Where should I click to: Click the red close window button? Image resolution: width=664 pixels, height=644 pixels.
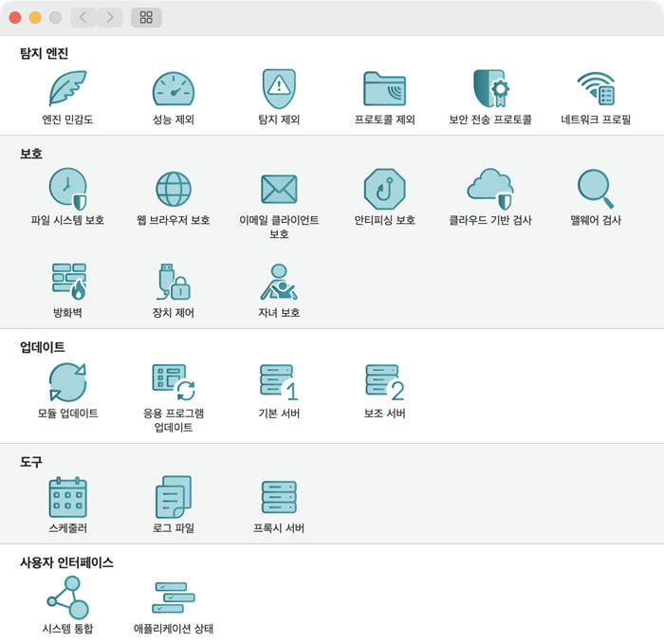(15, 17)
